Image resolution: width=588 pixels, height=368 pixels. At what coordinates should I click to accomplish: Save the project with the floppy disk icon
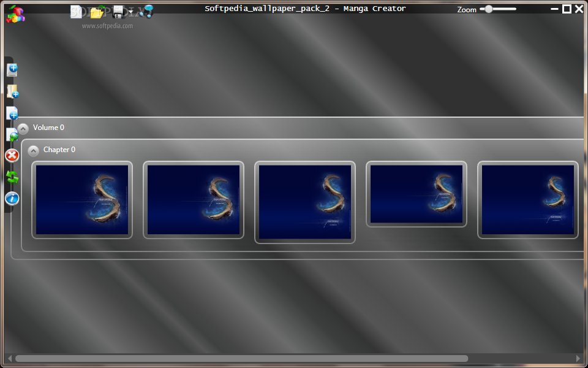click(118, 12)
